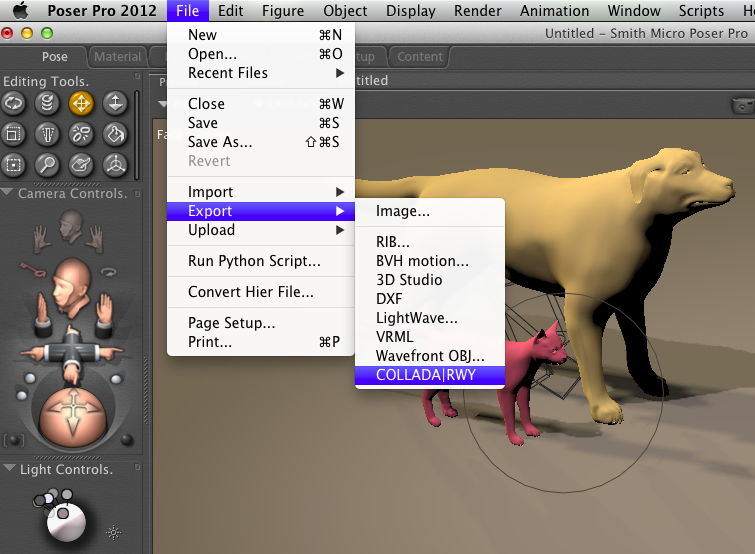Click the light control globe
Image resolution: width=755 pixels, height=554 pixels.
[66, 522]
